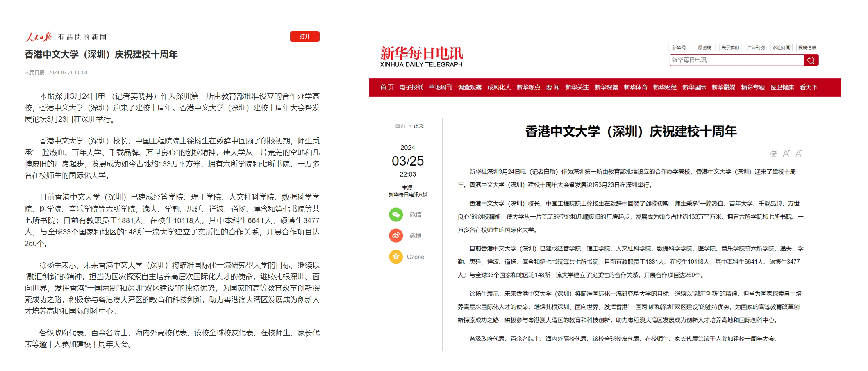The height and width of the screenshot is (371, 868).
Task: Click the People's Daily red logo
Action: click(x=38, y=37)
